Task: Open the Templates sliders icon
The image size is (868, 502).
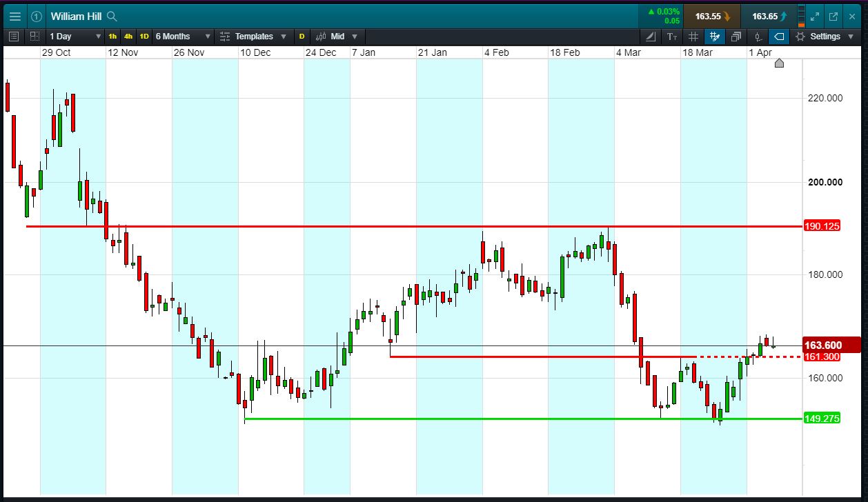Action: [x=225, y=37]
